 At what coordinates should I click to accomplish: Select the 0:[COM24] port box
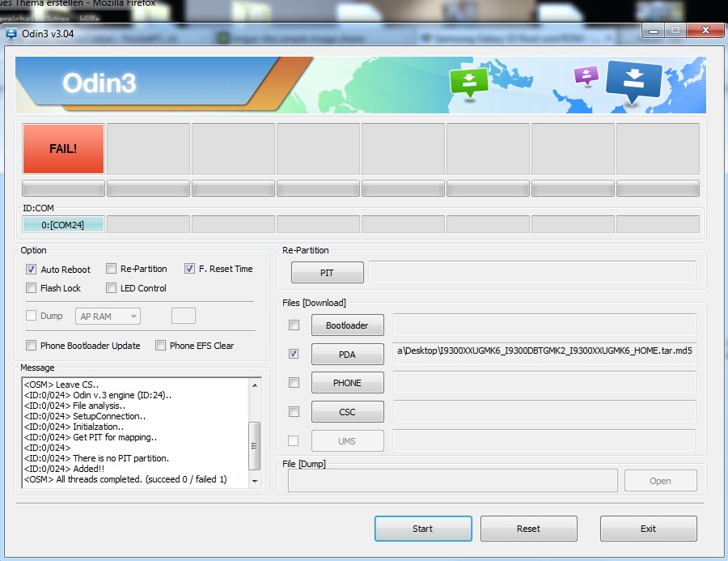coord(63,225)
